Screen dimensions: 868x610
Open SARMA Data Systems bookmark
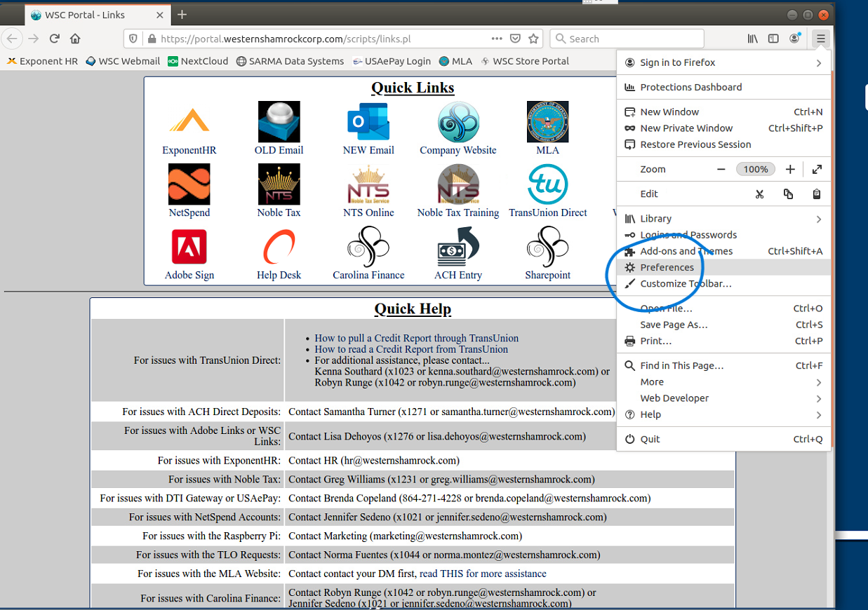(290, 61)
